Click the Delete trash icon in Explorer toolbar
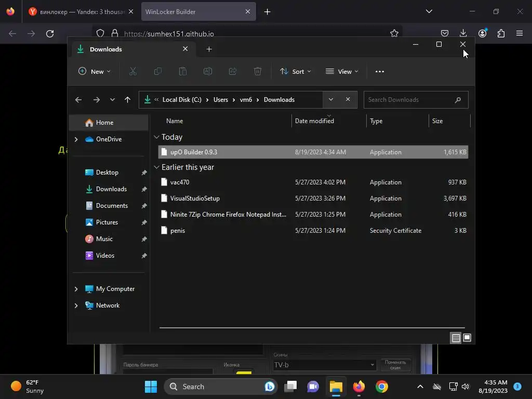The width and height of the screenshot is (532, 399). point(258,71)
